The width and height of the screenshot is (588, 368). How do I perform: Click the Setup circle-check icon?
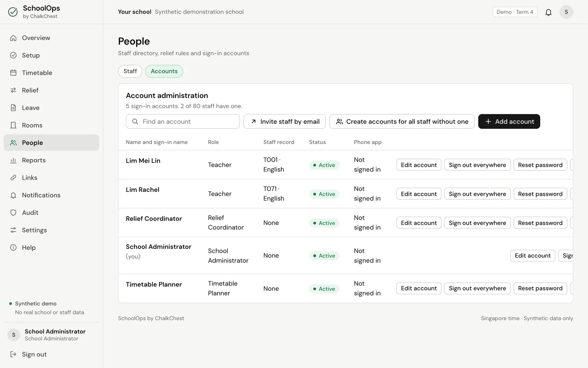(x=14, y=55)
